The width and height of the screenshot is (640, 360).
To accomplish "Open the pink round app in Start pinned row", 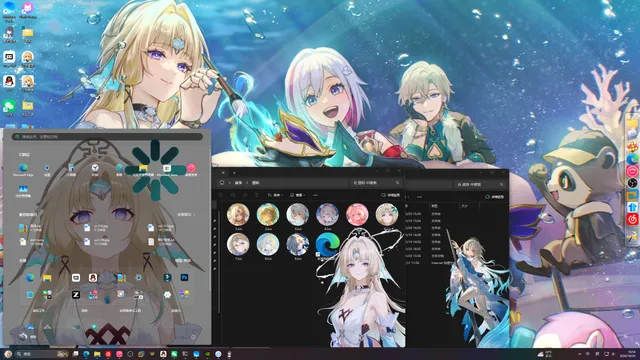I will pos(191,168).
